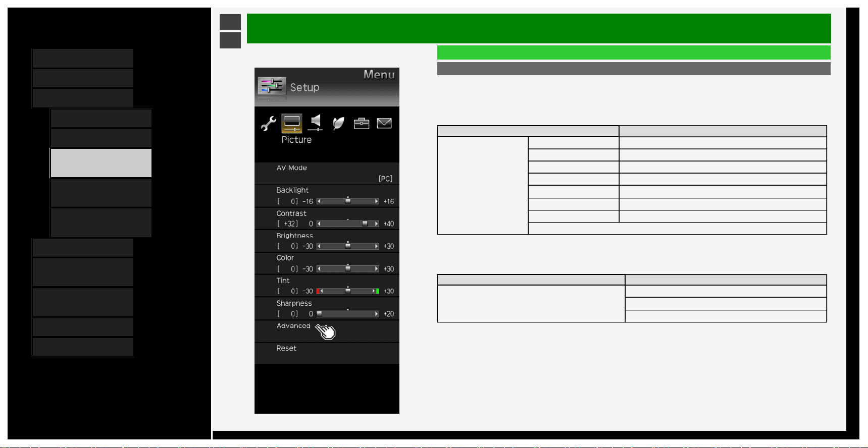Select the briefcase System Options icon
Image resolution: width=868 pixels, height=448 pixels.
(362, 123)
